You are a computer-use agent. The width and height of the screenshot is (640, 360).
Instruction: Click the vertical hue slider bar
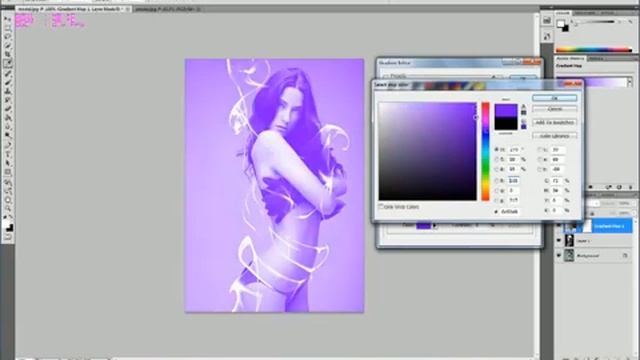[x=485, y=151]
